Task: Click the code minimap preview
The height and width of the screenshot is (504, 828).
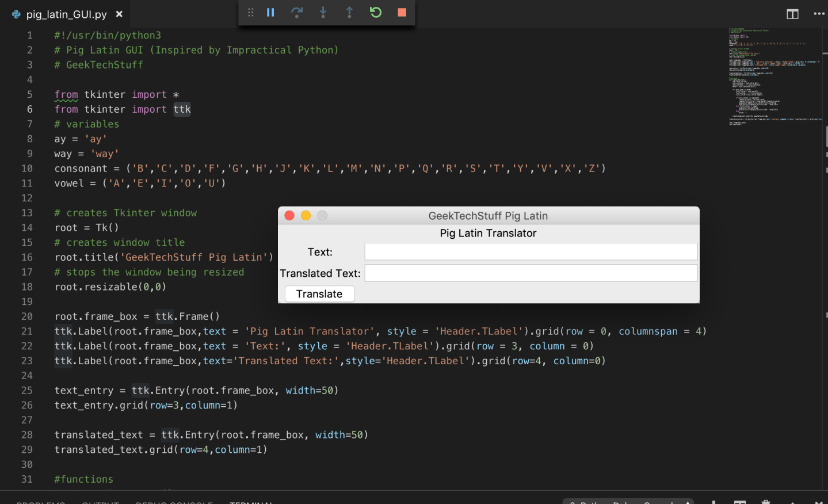Action: [776, 76]
